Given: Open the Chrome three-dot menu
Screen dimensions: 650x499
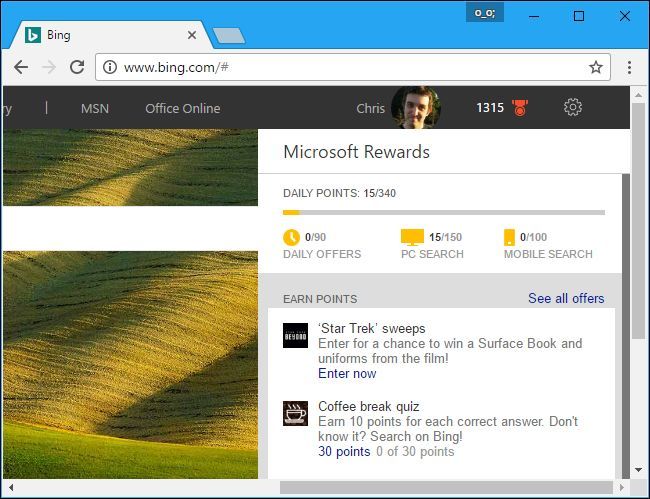Looking at the screenshot, I should click(x=629, y=67).
